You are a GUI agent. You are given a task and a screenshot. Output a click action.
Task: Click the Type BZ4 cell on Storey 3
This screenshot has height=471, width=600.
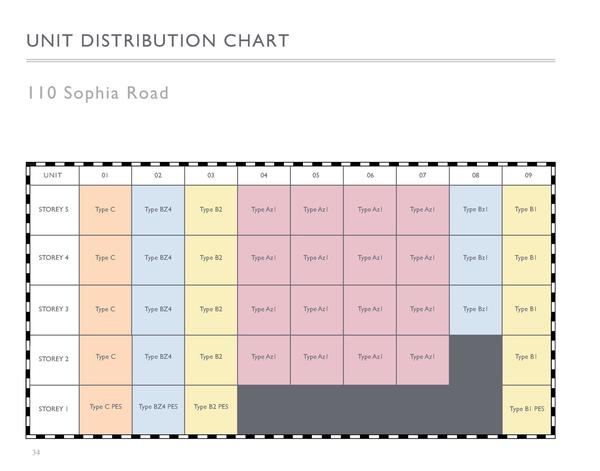(158, 309)
